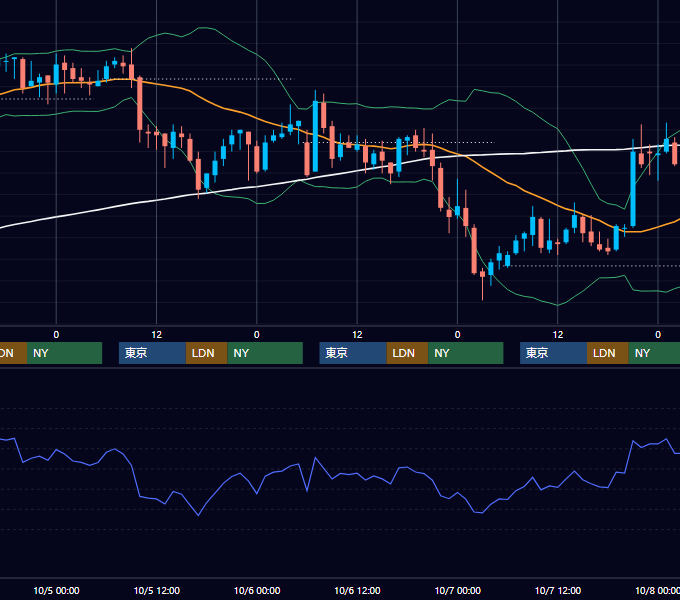Click hour label 12 above 10/7 東京 session

[558, 335]
